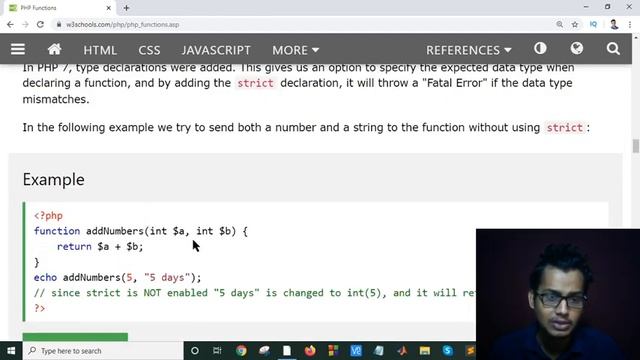Open the white document app on taskbar
The image size is (640, 360).
[287, 351]
